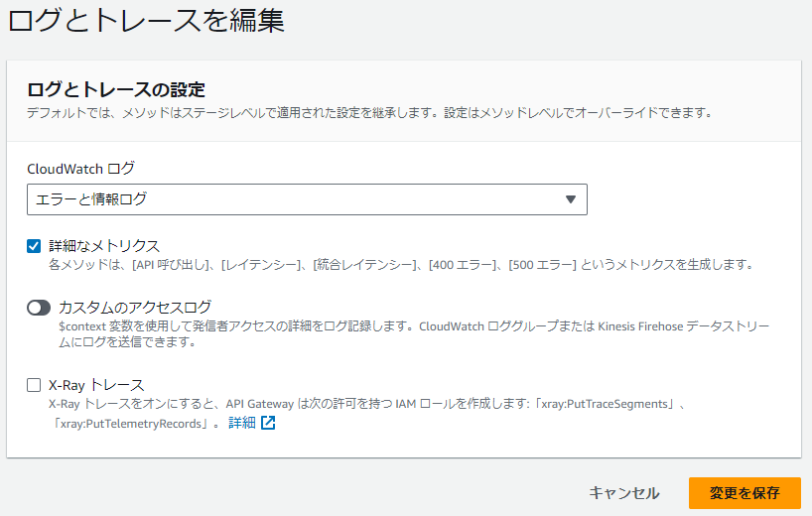The image size is (812, 516).
Task: Uncheck the 詳細なメトリクス checkbox
Action: click(34, 246)
